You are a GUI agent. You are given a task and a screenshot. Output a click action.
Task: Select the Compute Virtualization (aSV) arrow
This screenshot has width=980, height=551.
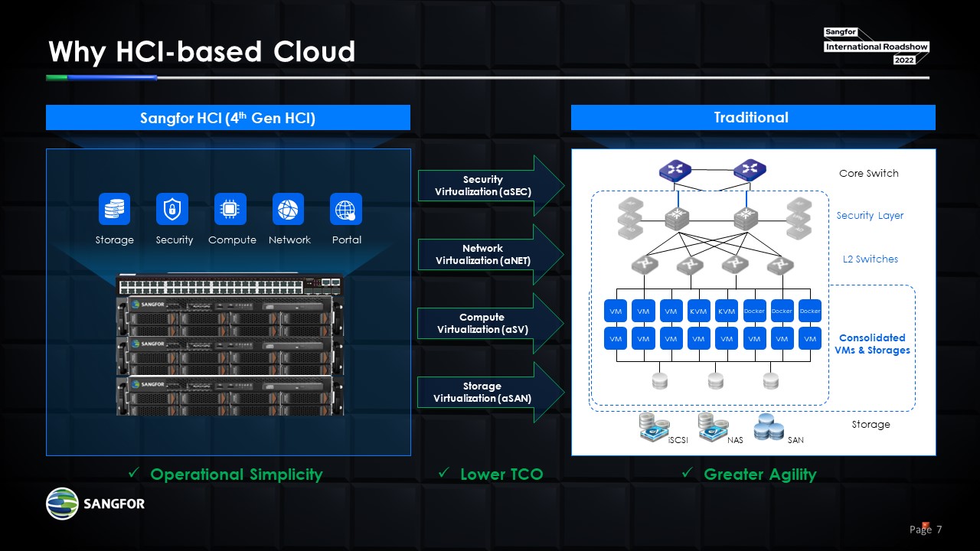click(490, 324)
